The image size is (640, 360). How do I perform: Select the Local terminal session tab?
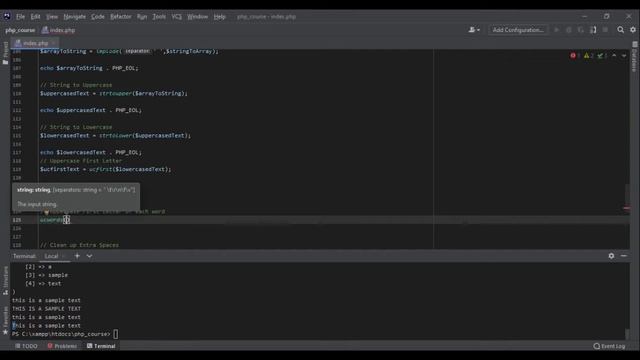[x=51, y=256]
